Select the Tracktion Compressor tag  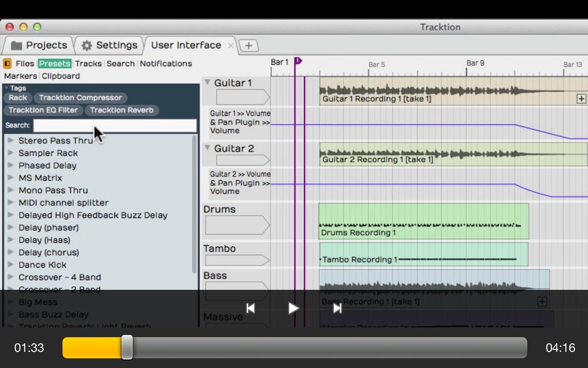pos(80,98)
